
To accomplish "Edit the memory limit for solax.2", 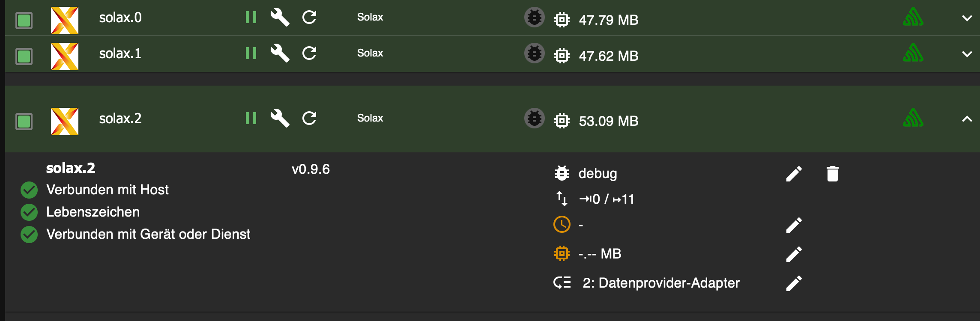I will coord(794,254).
